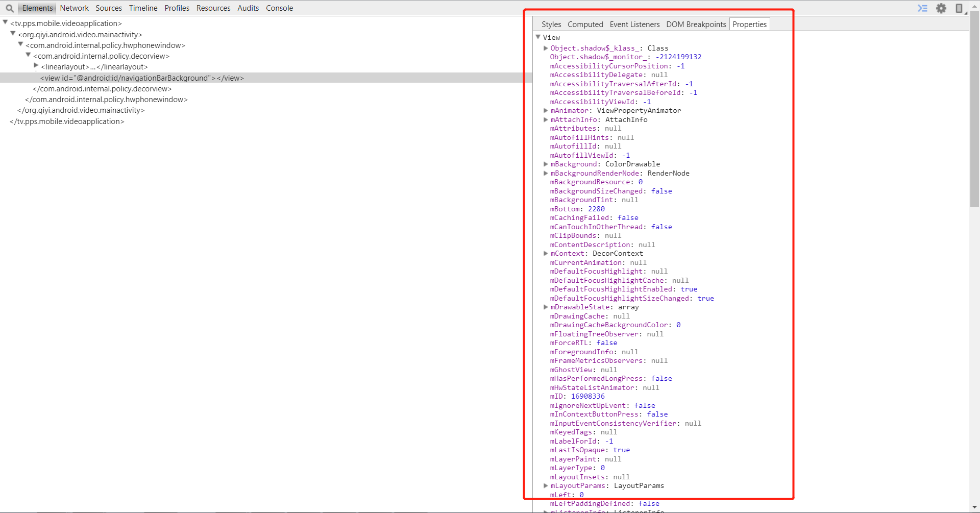The width and height of the screenshot is (980, 513).
Task: Expand the mBackground ColorDrawable property
Action: click(x=546, y=164)
